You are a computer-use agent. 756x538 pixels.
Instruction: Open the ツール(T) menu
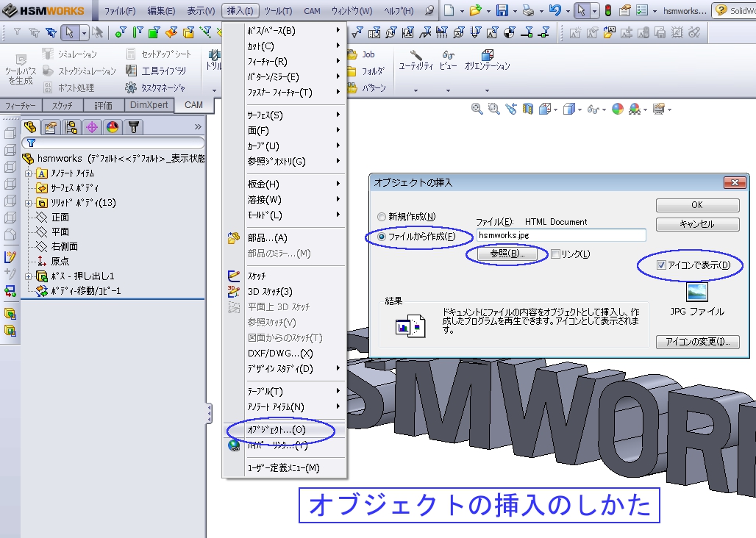278,10
